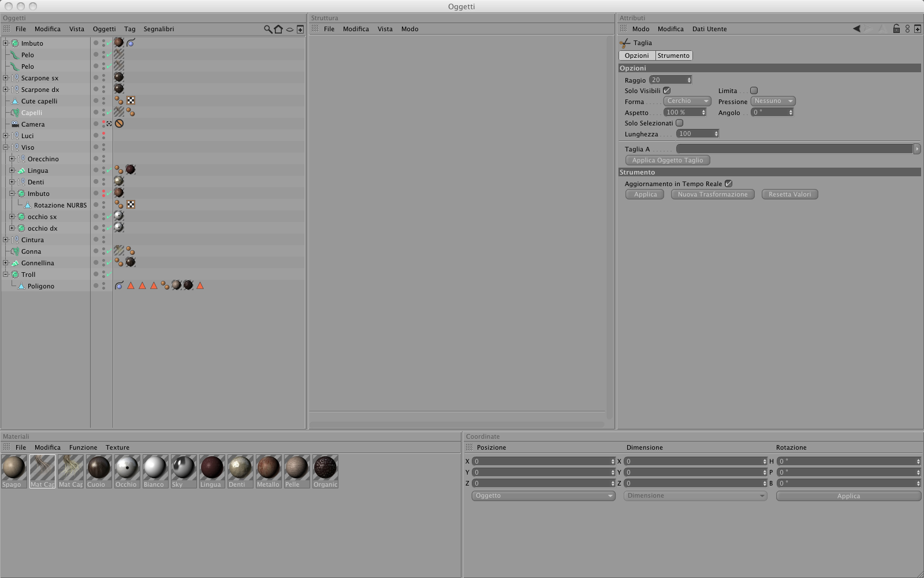Screen dimensions: 924x578
Task: Collapse the Viso group
Action: tap(5, 147)
